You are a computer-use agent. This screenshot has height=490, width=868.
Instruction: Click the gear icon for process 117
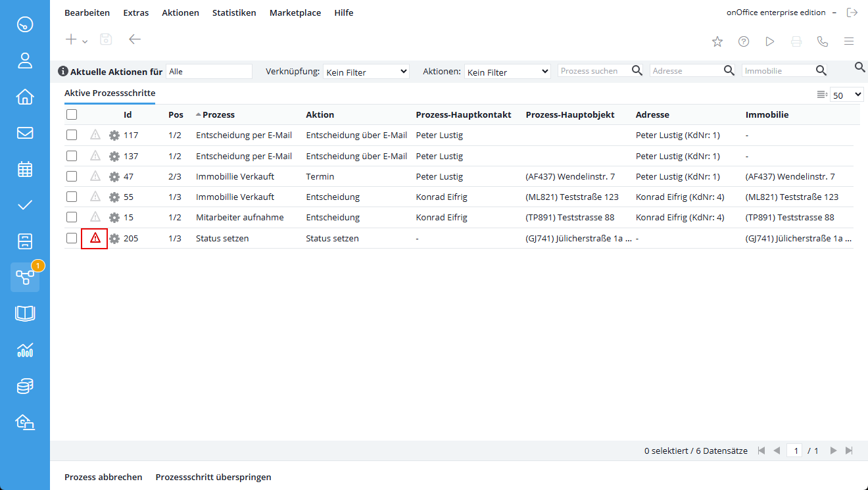click(x=114, y=135)
